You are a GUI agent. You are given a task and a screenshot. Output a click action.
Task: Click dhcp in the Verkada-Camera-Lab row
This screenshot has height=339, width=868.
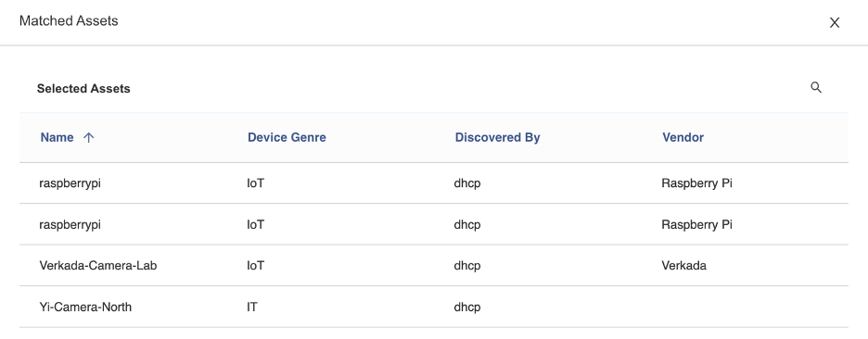click(x=467, y=266)
